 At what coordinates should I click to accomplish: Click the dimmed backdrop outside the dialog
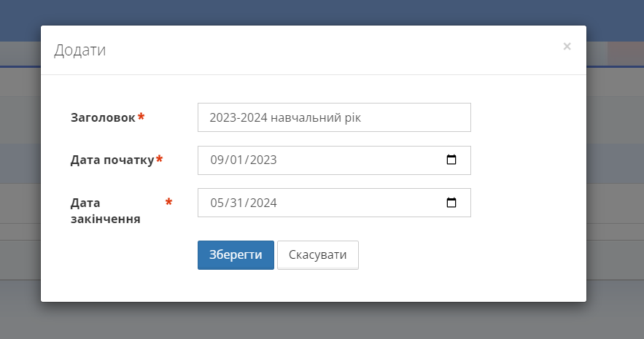[321, 321]
